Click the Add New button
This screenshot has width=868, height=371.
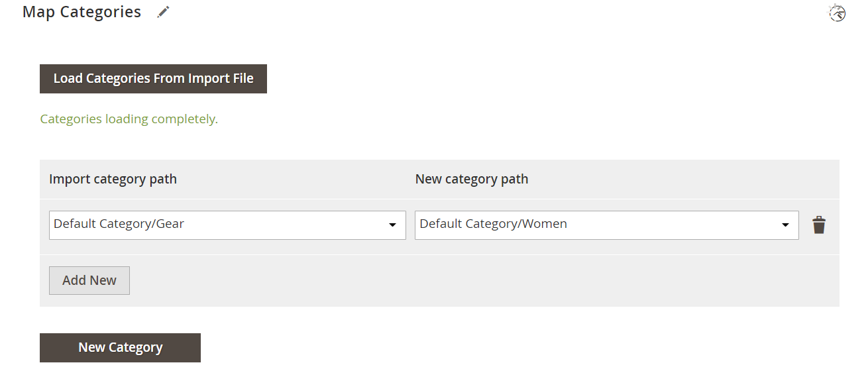coord(89,280)
